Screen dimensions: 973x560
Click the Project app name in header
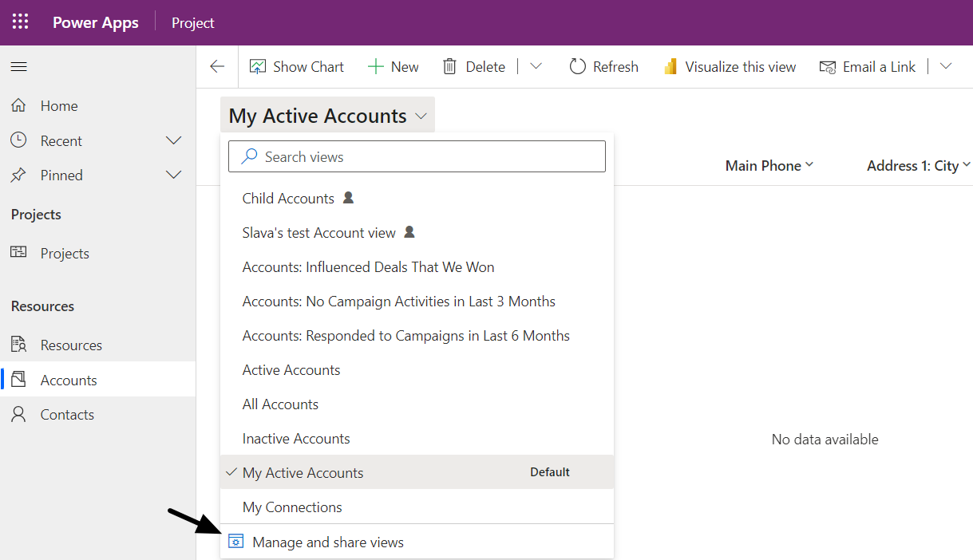[193, 23]
